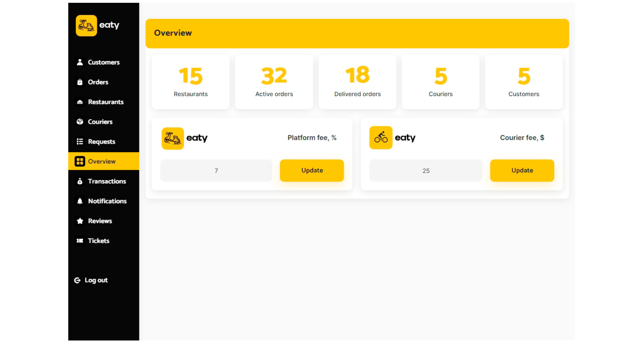
Task: Select the Overview sidebar item
Action: [103, 161]
